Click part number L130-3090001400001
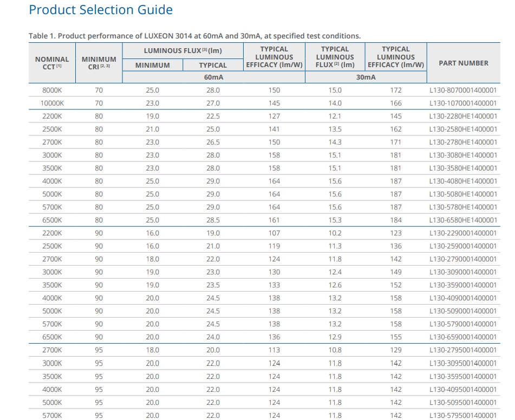The width and height of the screenshot is (515, 420). point(463,272)
